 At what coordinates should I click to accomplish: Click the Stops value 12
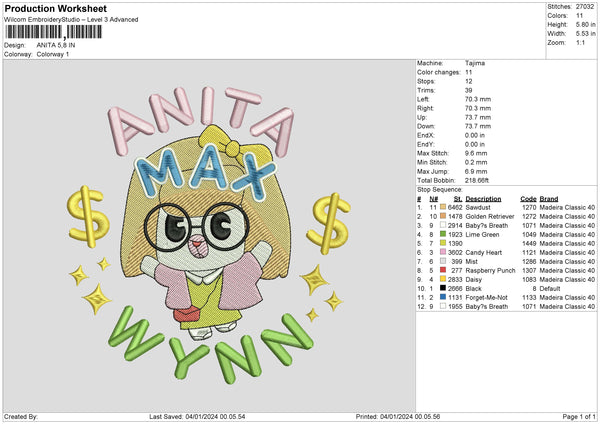click(468, 81)
